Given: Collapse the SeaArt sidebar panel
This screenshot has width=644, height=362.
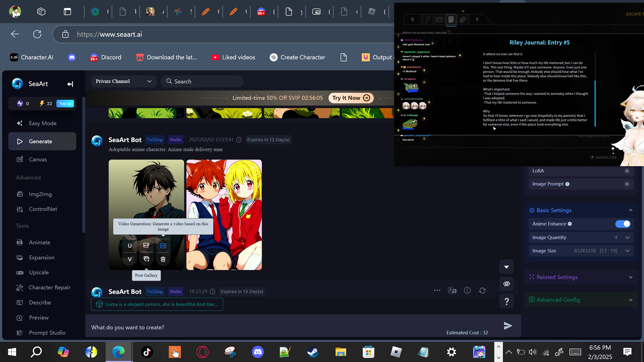Looking at the screenshot, I should [x=70, y=84].
